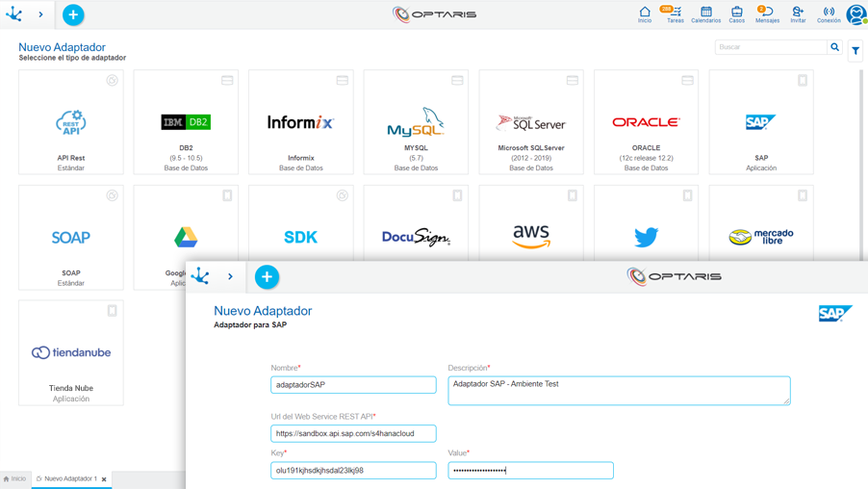Screen dimensions: 868x489
Task: Edit the masked Value field
Action: coord(530,470)
